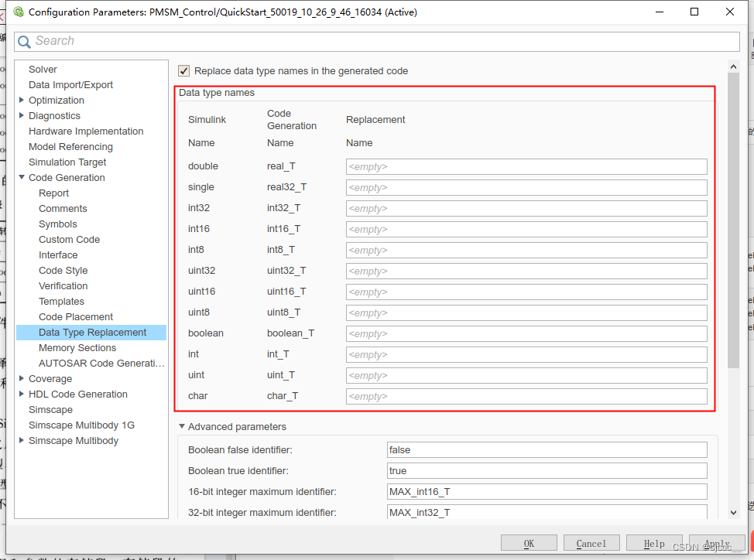Viewport: 754px width, 560px height.
Task: Open the Code Style pane
Action: [x=62, y=270]
